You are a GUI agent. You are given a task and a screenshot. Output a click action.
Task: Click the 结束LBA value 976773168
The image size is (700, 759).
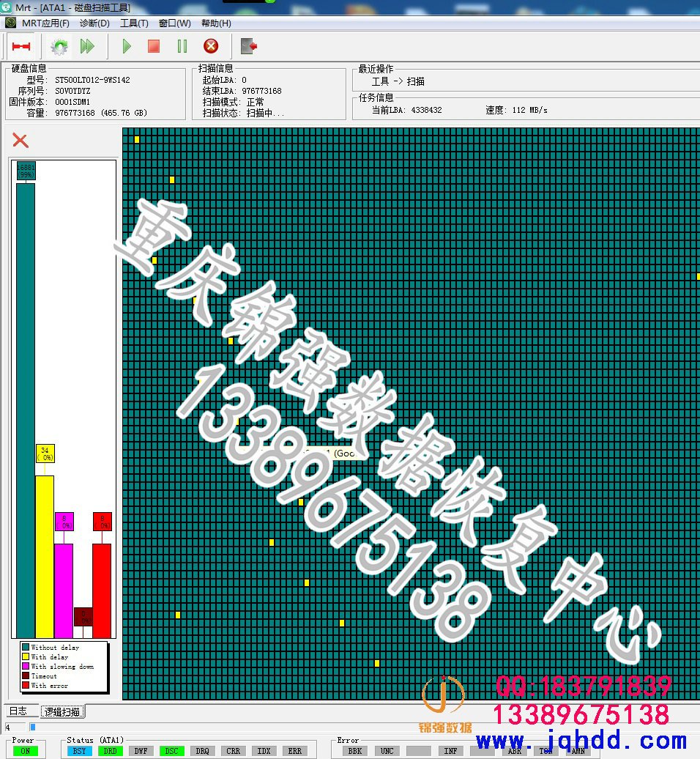261,91
